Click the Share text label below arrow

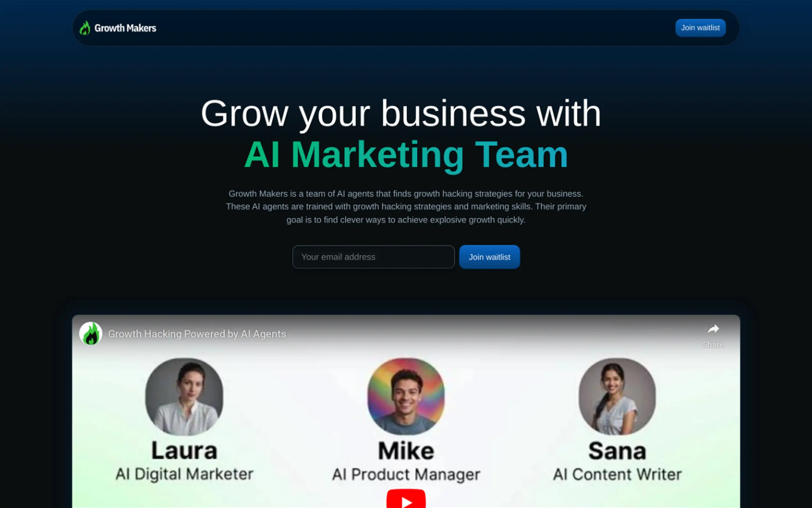tap(713, 345)
